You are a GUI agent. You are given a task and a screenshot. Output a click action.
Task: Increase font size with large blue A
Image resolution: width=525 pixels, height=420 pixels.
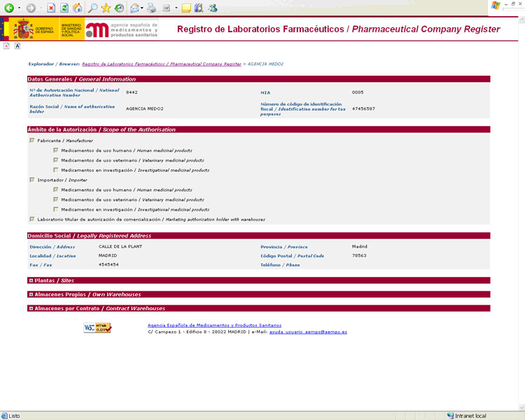pyautogui.click(x=17, y=45)
